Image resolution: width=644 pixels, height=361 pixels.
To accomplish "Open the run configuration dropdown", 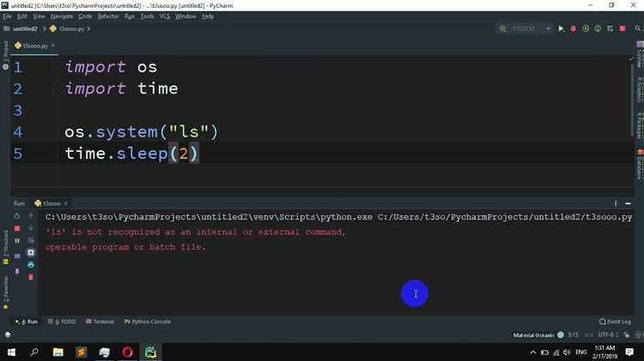I will pyautogui.click(x=526, y=28).
